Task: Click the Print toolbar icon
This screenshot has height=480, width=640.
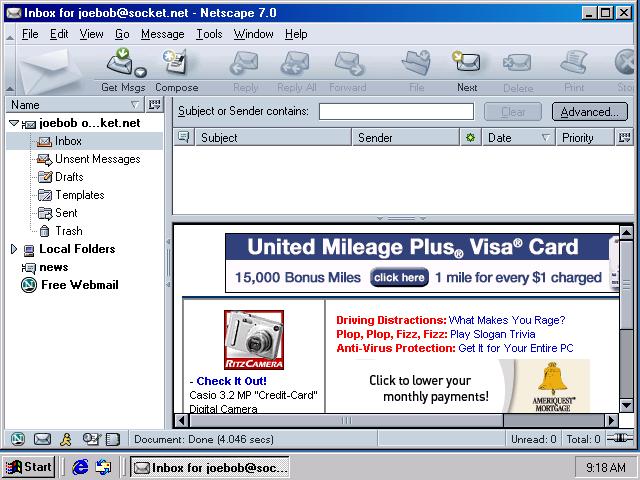Action: point(574,63)
